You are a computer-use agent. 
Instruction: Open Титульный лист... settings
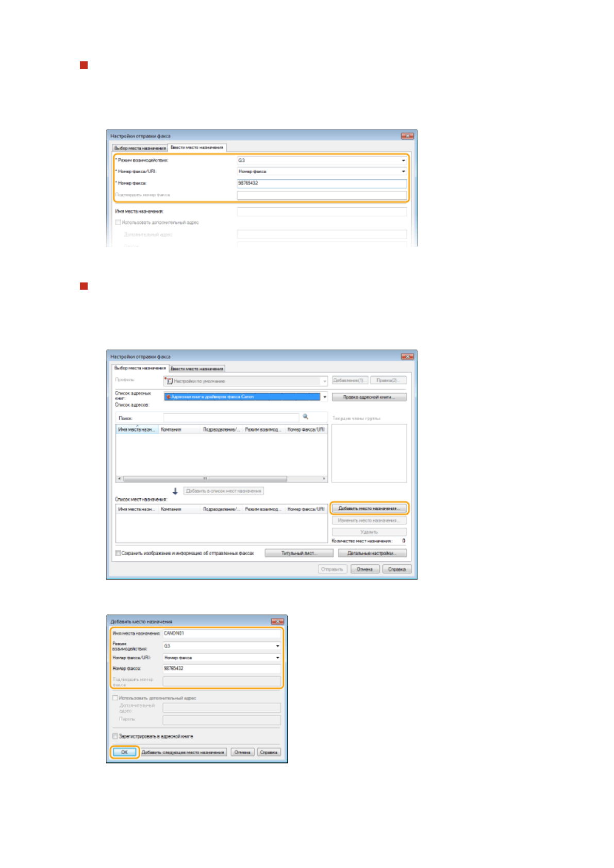pos(299,553)
